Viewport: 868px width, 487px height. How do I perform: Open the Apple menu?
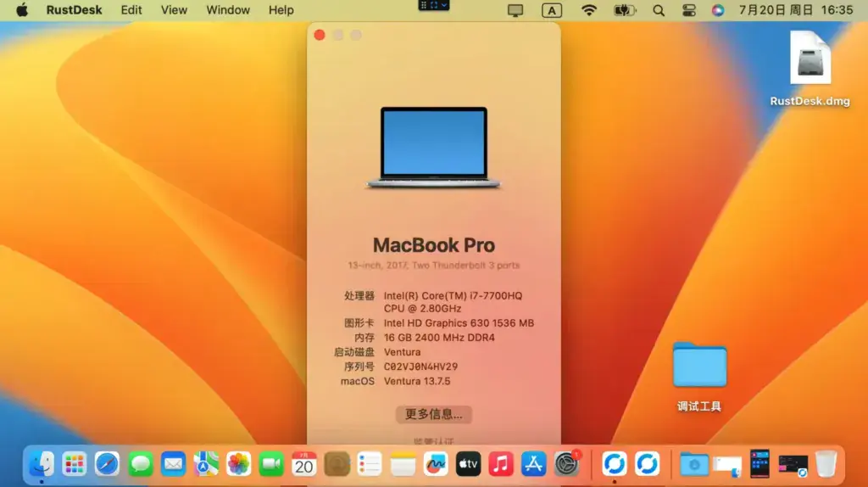pos(22,10)
